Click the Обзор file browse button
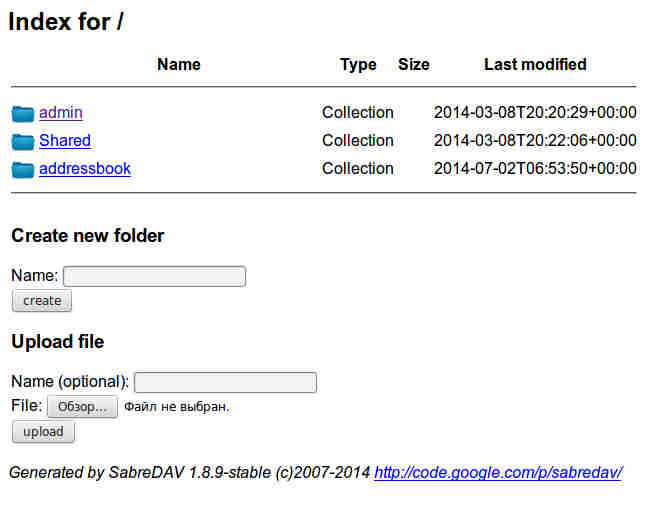Image resolution: width=662 pixels, height=516 pixels. tap(82, 407)
